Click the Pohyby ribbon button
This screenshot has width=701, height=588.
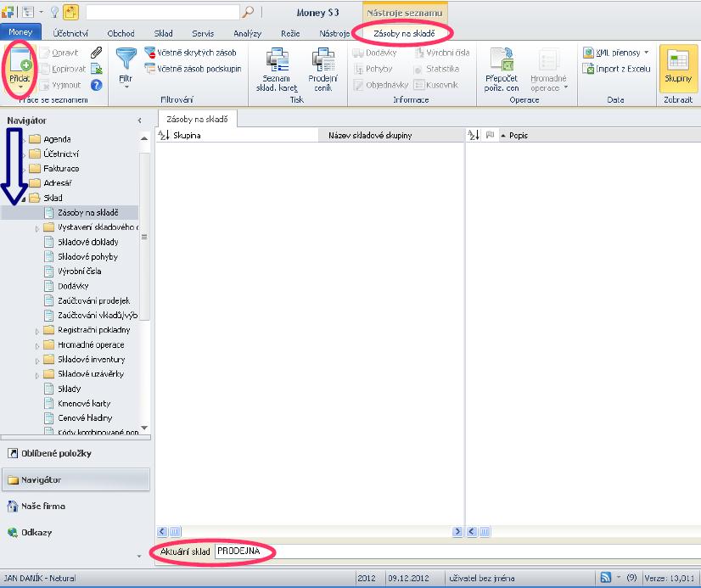pyautogui.click(x=373, y=69)
